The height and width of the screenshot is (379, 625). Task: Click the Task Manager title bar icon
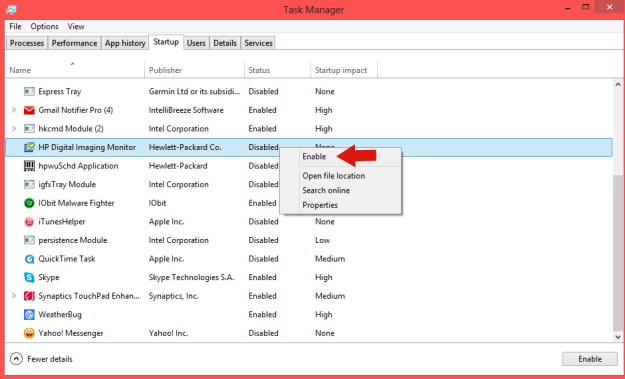(11, 9)
